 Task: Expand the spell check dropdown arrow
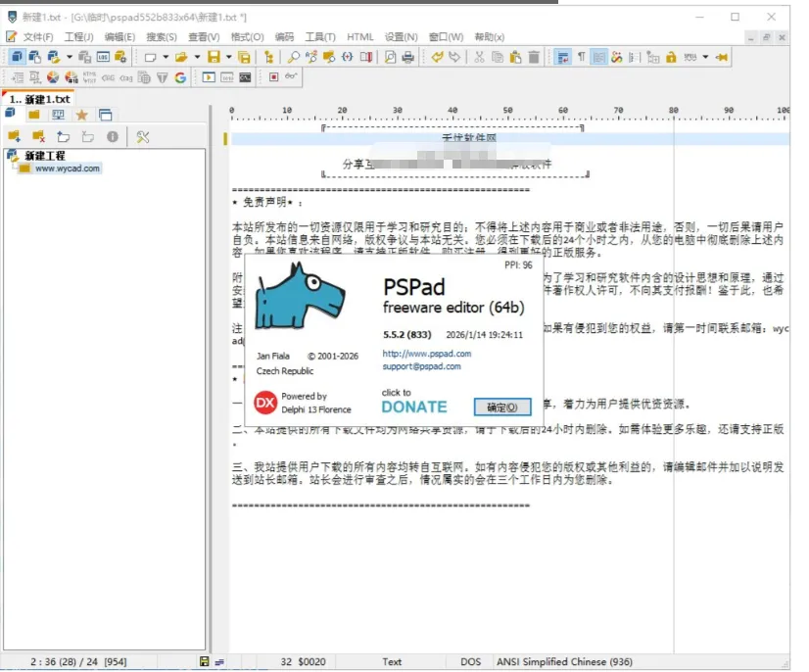coord(705,57)
